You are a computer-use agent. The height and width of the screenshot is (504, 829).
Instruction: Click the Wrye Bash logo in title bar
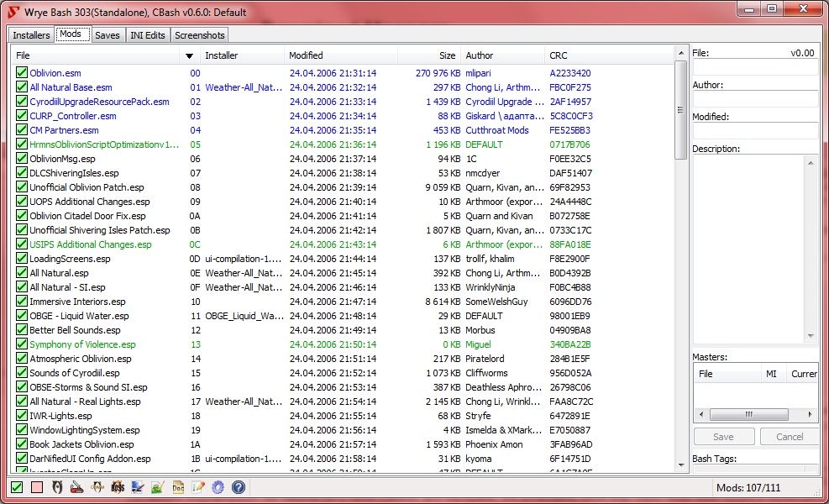(13, 12)
